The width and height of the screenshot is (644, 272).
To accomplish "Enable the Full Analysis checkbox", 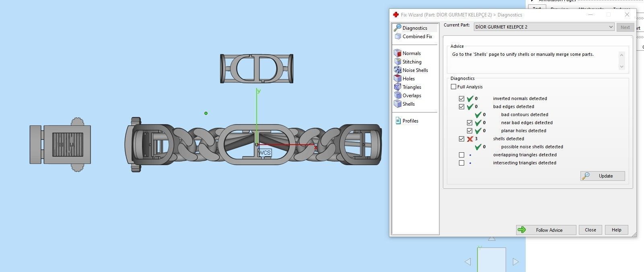I will click(453, 87).
